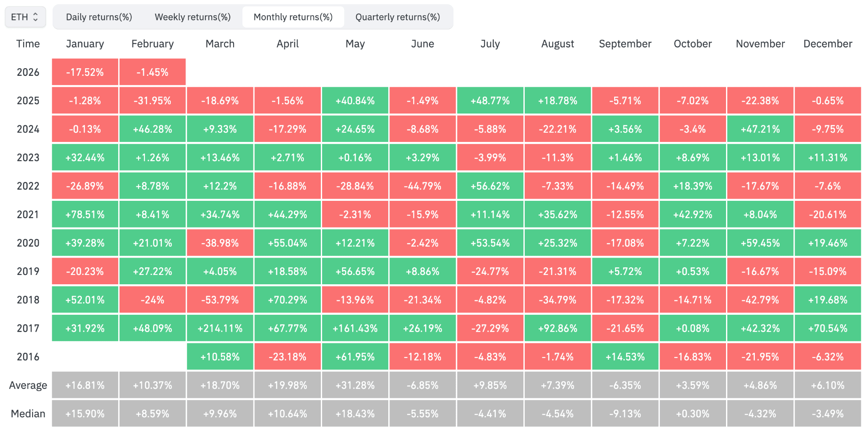The height and width of the screenshot is (433, 868).
Task: Click the Time column header
Action: point(28,44)
